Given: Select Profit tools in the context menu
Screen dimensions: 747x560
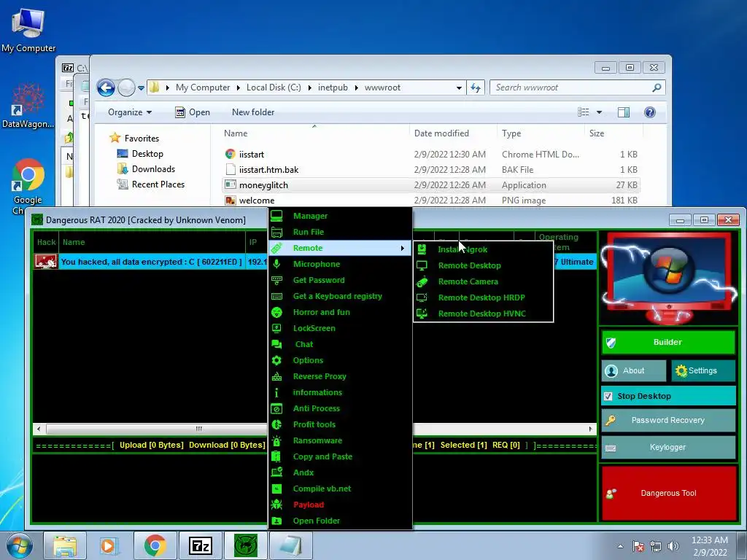Looking at the screenshot, I should click(340, 424).
